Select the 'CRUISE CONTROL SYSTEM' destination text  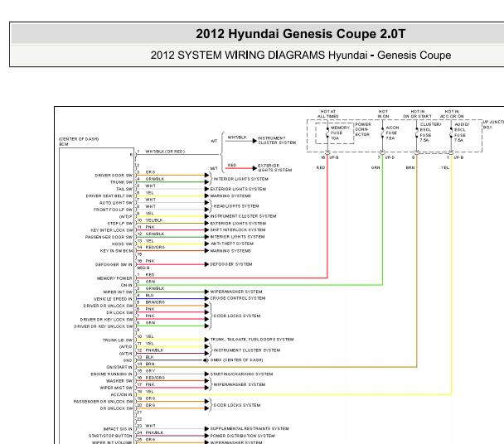pos(238,298)
